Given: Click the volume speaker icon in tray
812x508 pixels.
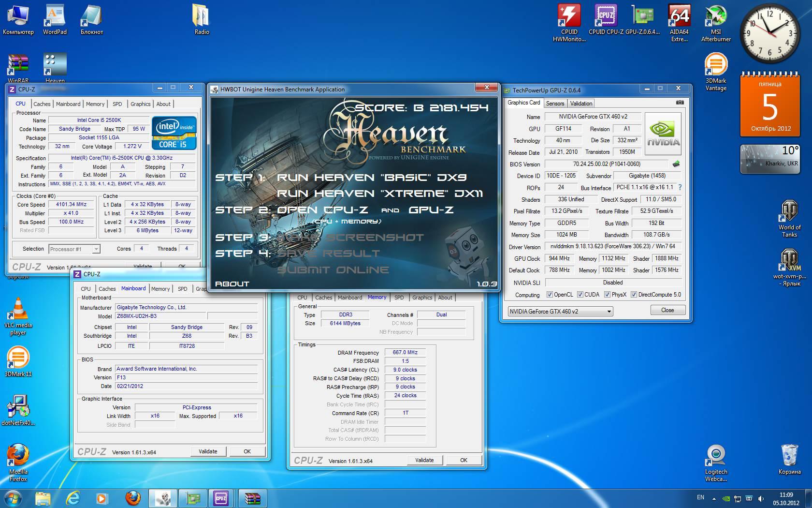Looking at the screenshot, I should coord(761,498).
